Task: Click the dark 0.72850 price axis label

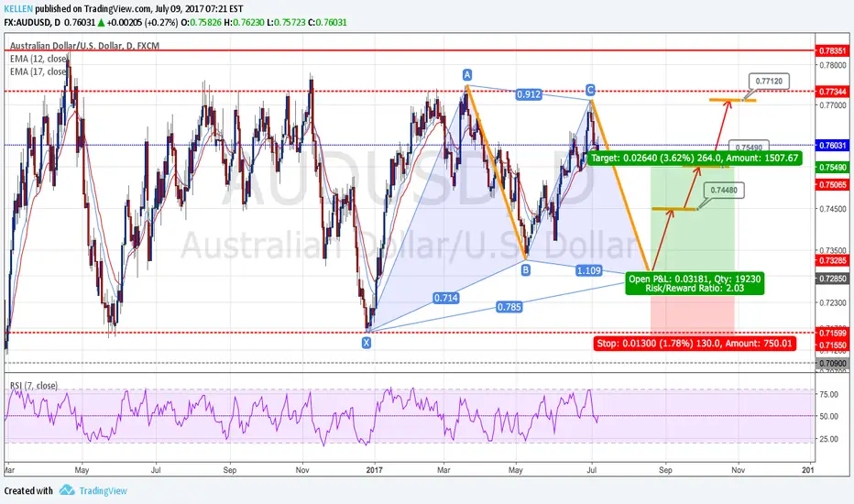Action: pos(833,279)
